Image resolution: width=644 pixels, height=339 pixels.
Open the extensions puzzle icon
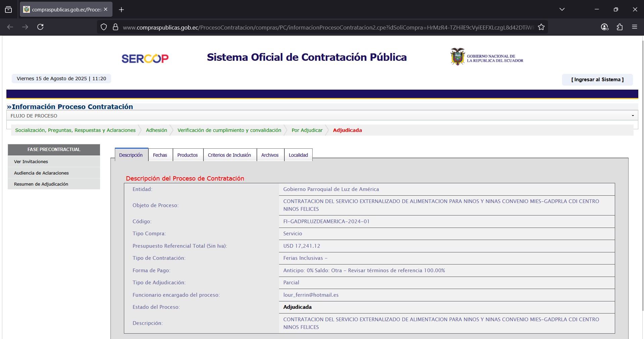[619, 27]
